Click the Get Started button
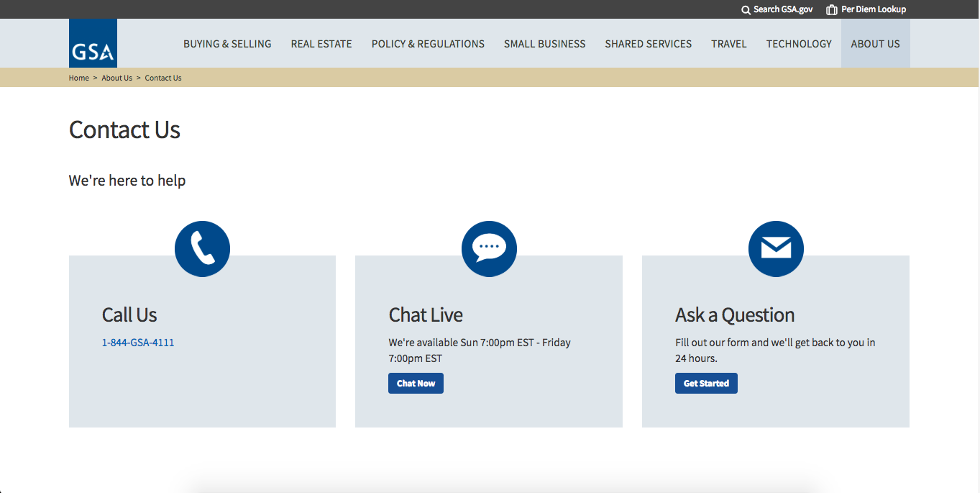The image size is (980, 493). coord(706,384)
